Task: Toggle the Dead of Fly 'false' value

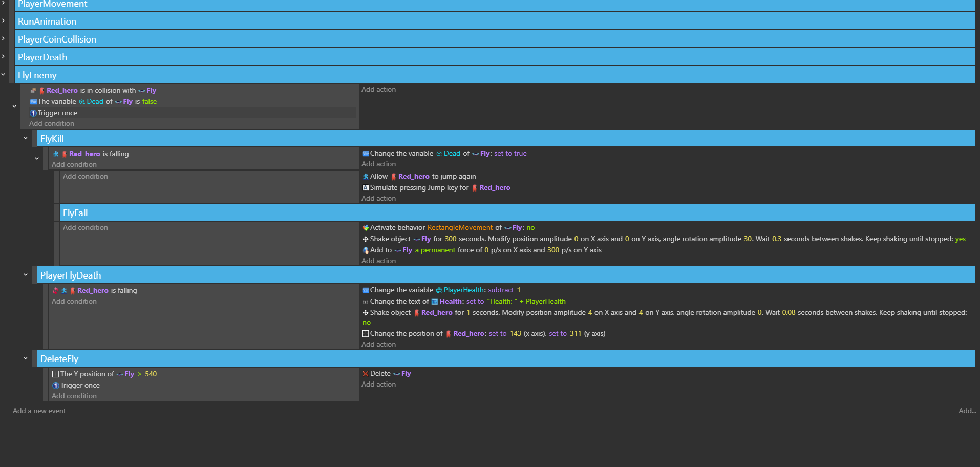Action: (150, 102)
